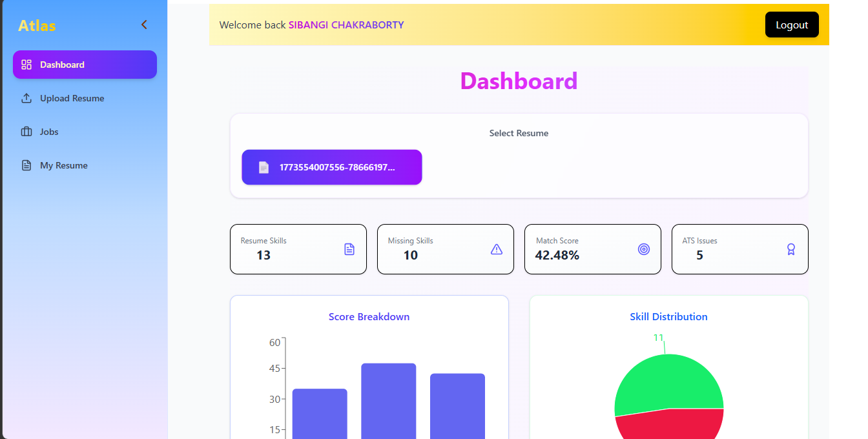The image size is (868, 439).
Task: Open the My Resume section
Action: 63,165
